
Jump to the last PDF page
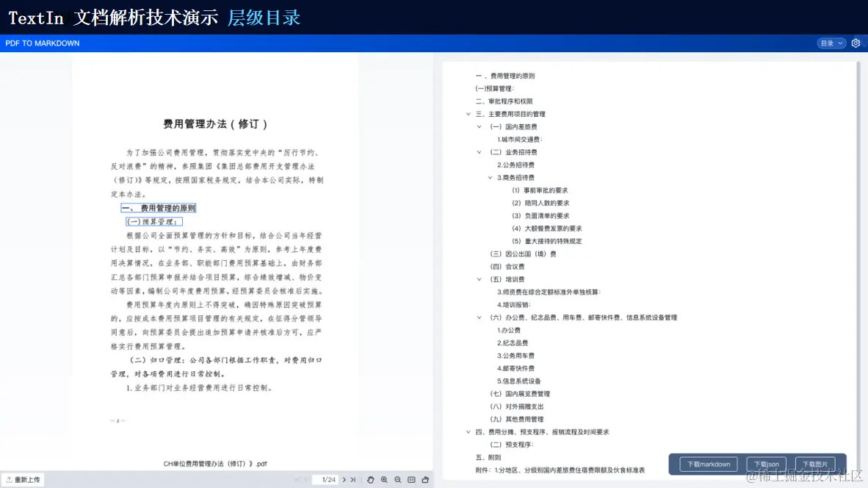point(353,480)
